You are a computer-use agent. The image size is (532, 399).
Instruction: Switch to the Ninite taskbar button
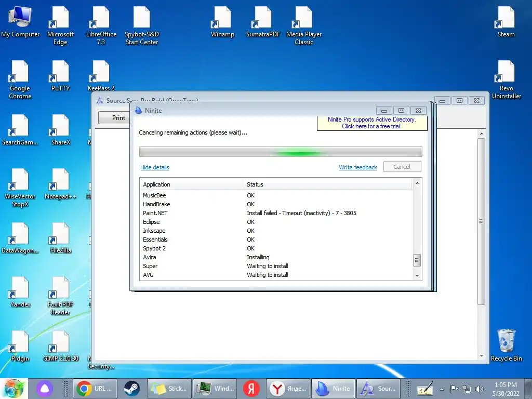(333, 389)
